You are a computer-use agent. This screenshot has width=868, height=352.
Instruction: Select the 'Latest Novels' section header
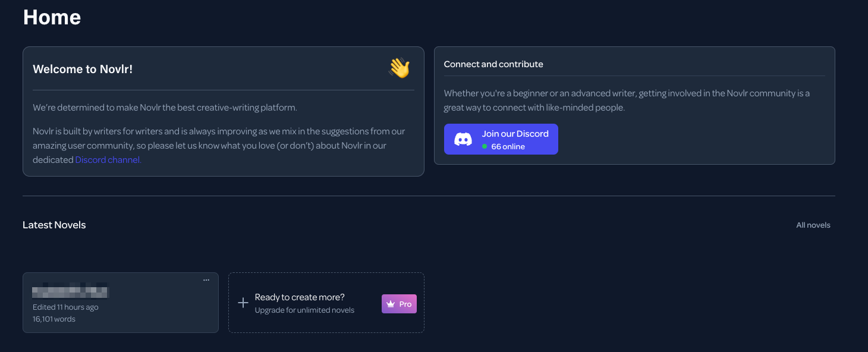click(x=54, y=225)
